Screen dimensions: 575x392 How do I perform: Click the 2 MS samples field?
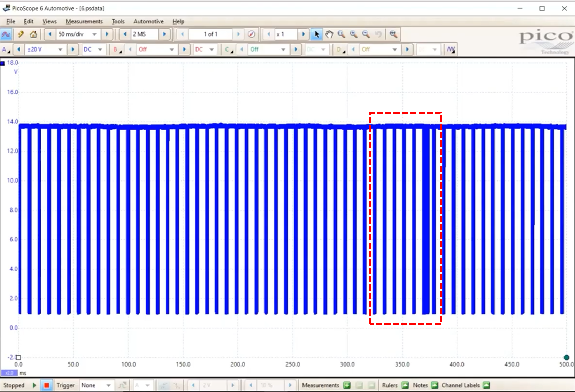(144, 34)
